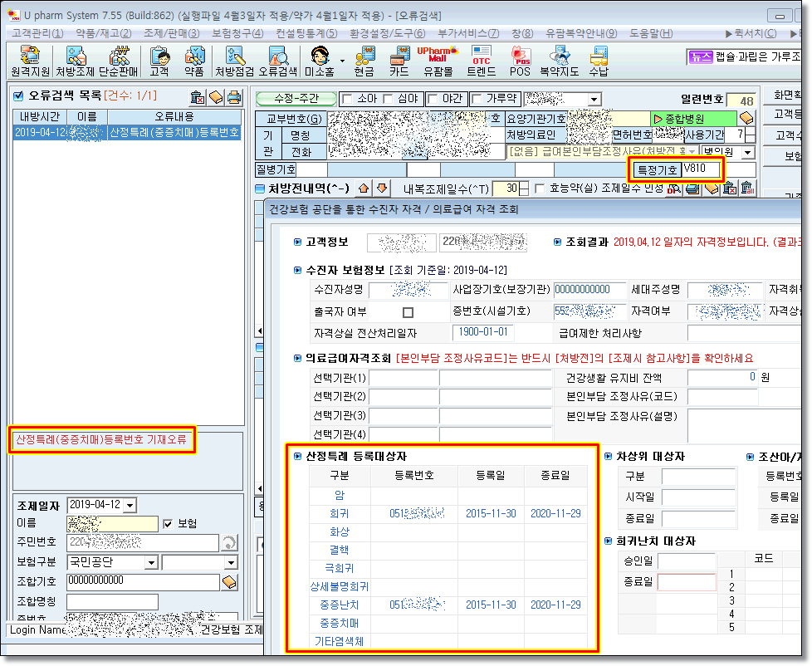Click the 카드 card payment icon
The image size is (812, 666).
point(399,61)
